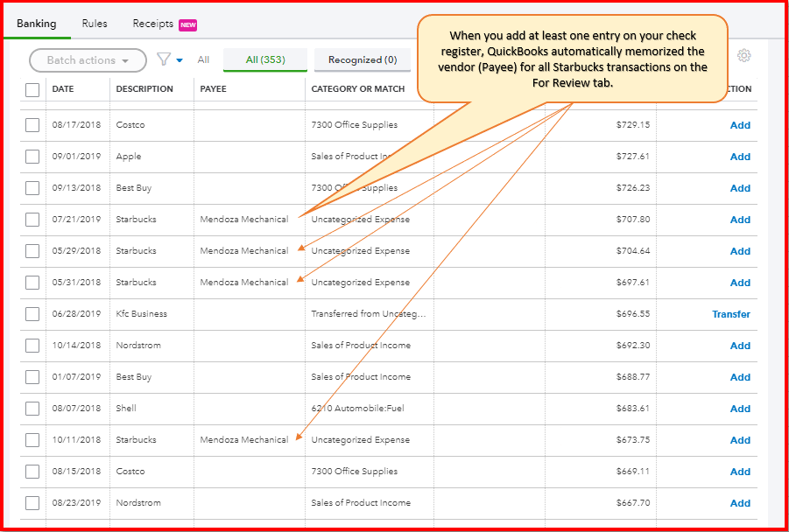Open the filter funnel icon

coord(164,59)
